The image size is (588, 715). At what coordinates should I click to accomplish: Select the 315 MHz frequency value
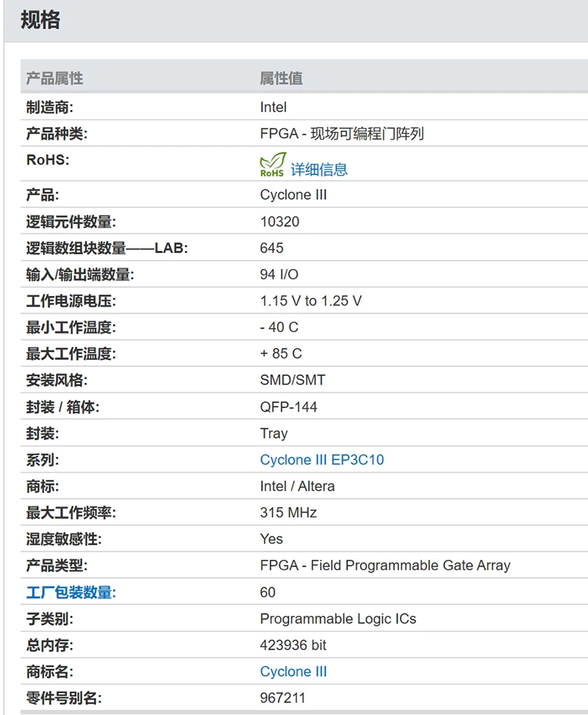[x=286, y=512]
